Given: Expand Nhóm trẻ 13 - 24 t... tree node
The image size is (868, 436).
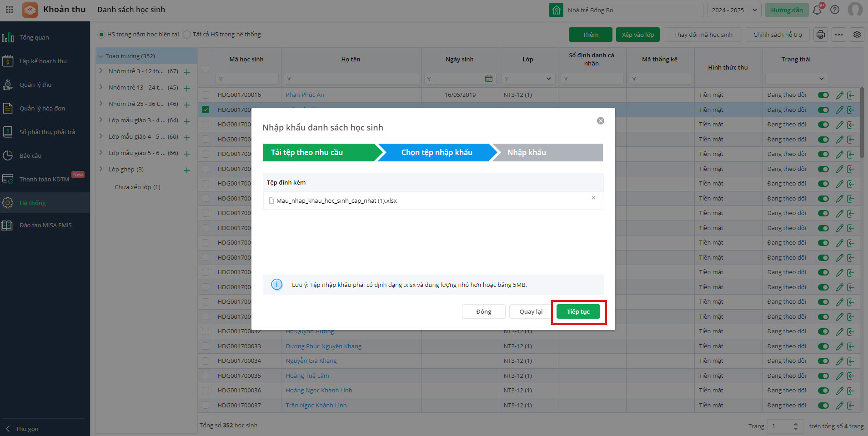Looking at the screenshot, I should (x=101, y=87).
